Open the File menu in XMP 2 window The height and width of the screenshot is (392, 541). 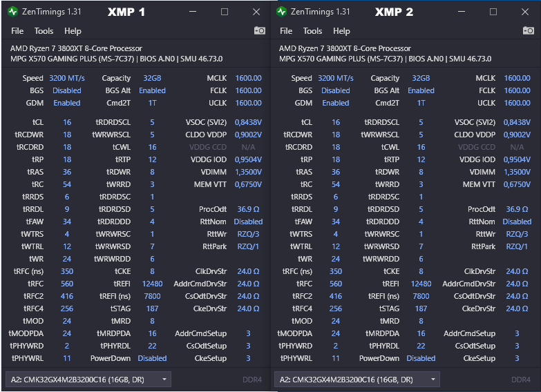286,31
